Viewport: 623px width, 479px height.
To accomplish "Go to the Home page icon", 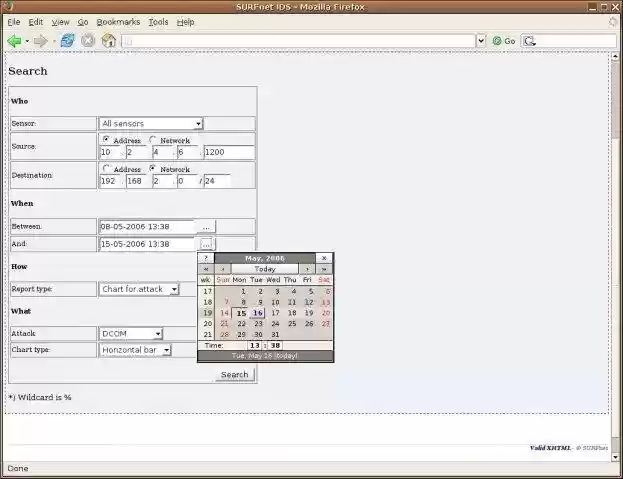I will (x=108, y=41).
